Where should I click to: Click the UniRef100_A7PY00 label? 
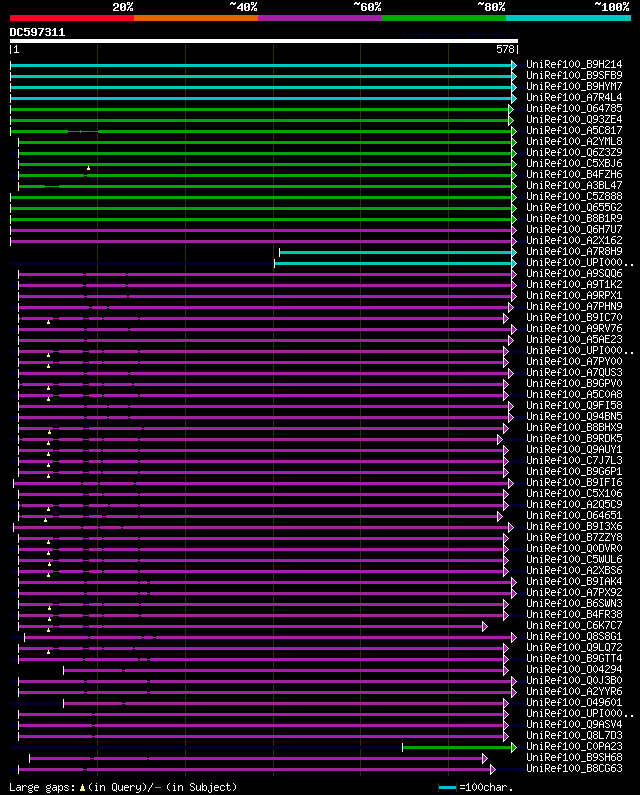click(574, 362)
